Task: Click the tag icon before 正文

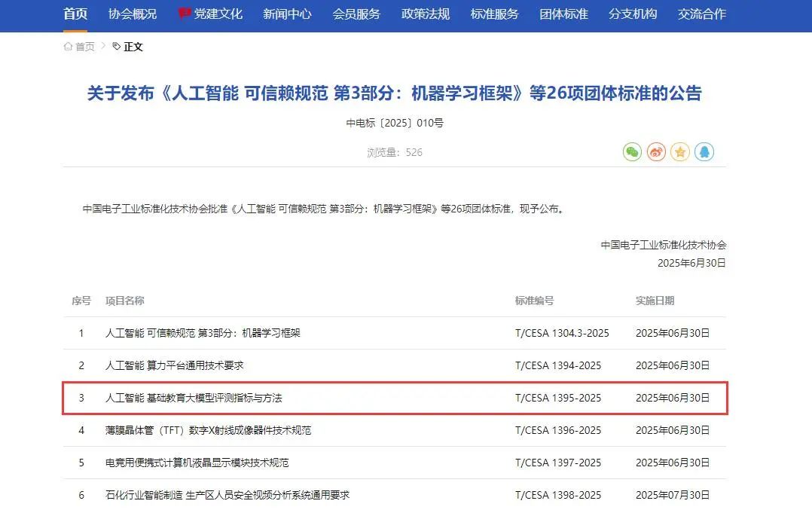Action: pyautogui.click(x=117, y=47)
